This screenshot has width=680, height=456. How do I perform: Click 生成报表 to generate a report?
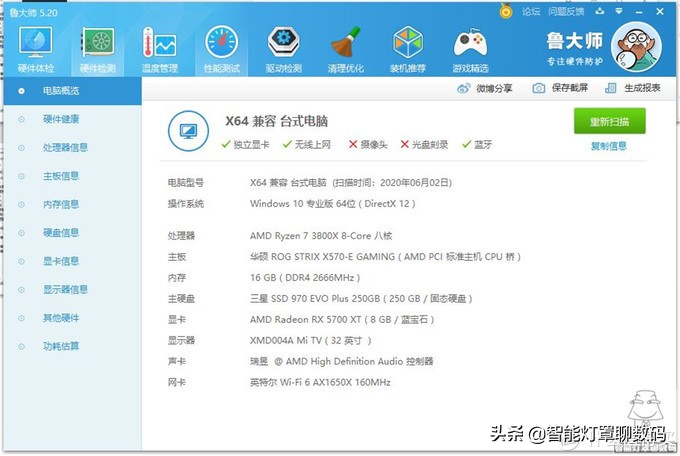tap(633, 88)
